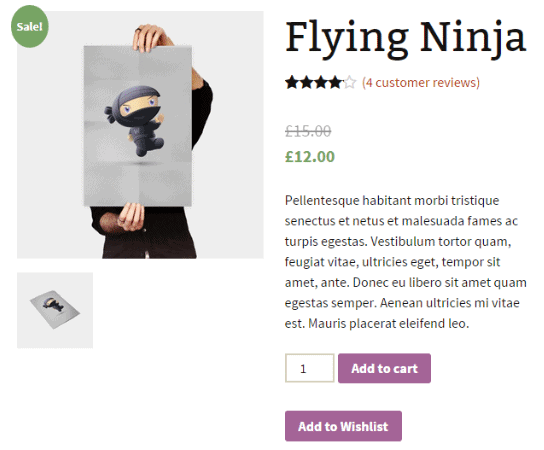Click the green Sale! badge
This screenshot has height=450, width=544.
(29, 26)
